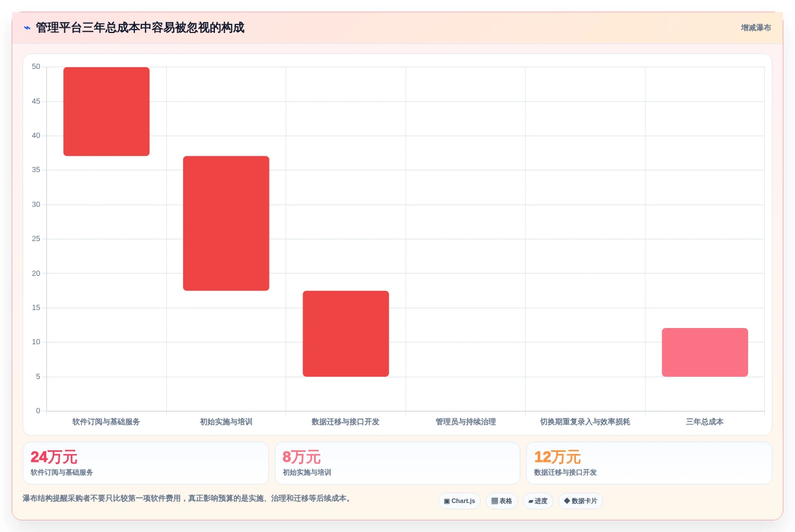Click the x-axis label 切换期重复录入与效率损耗
The height and width of the screenshot is (532, 795).
(x=585, y=422)
